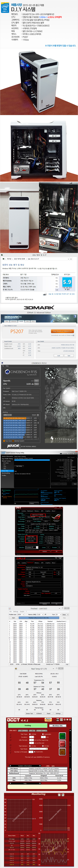This screenshot has width=78, height=868.
Task: Click Sensor Test in Real Temp GT
Action: [x=29, y=714]
